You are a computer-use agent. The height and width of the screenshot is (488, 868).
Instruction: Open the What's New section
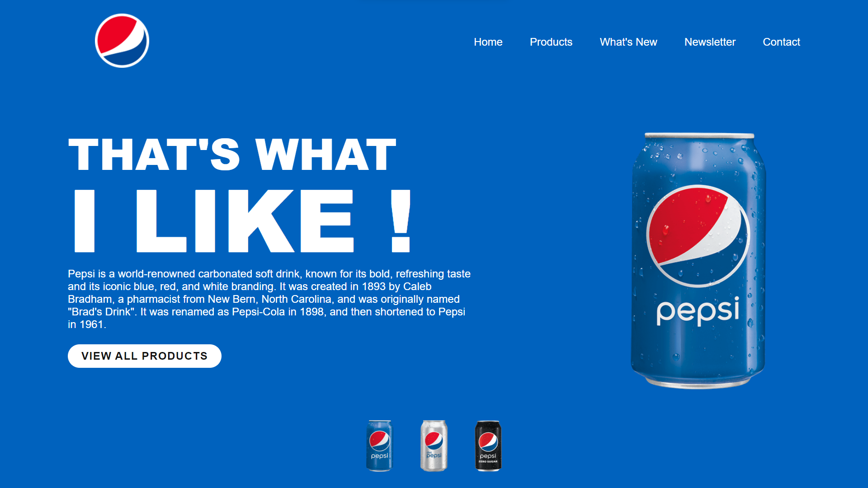(x=628, y=42)
